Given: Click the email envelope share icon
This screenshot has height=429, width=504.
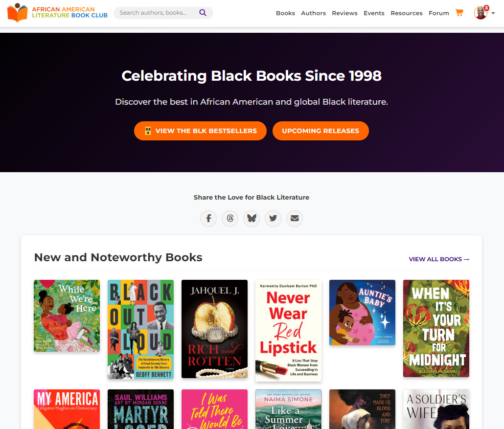Looking at the screenshot, I should (295, 218).
